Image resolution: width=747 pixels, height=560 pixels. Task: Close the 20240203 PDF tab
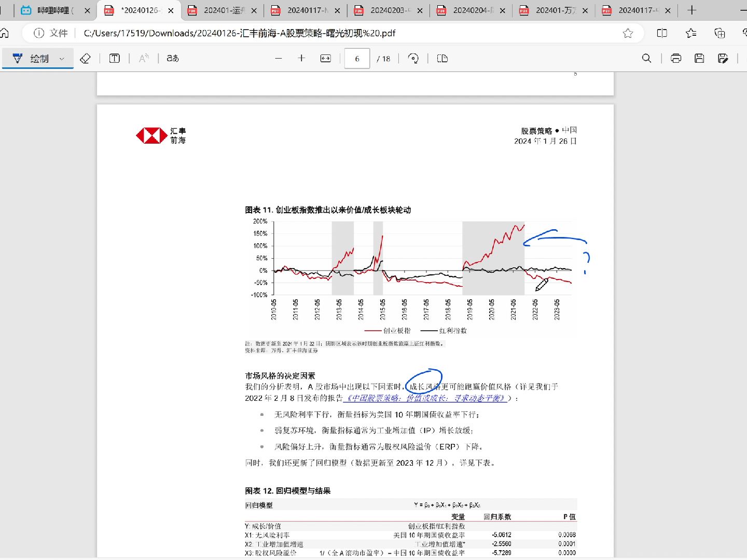coord(420,10)
